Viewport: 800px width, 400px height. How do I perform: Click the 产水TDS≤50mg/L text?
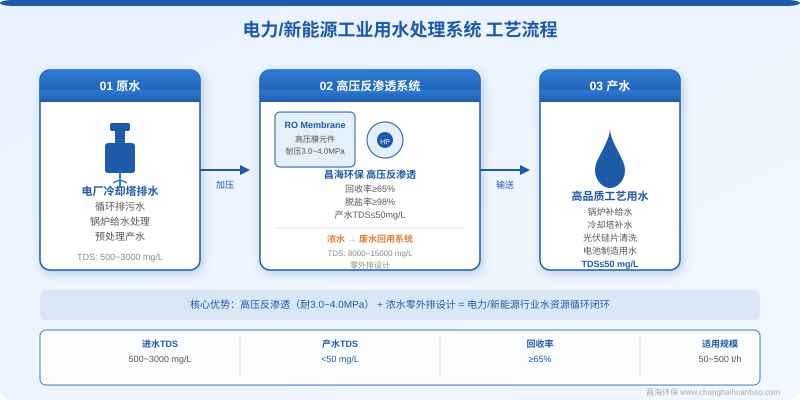point(370,215)
